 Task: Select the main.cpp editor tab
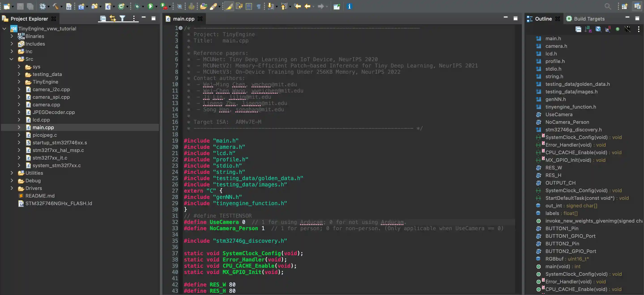point(184,19)
